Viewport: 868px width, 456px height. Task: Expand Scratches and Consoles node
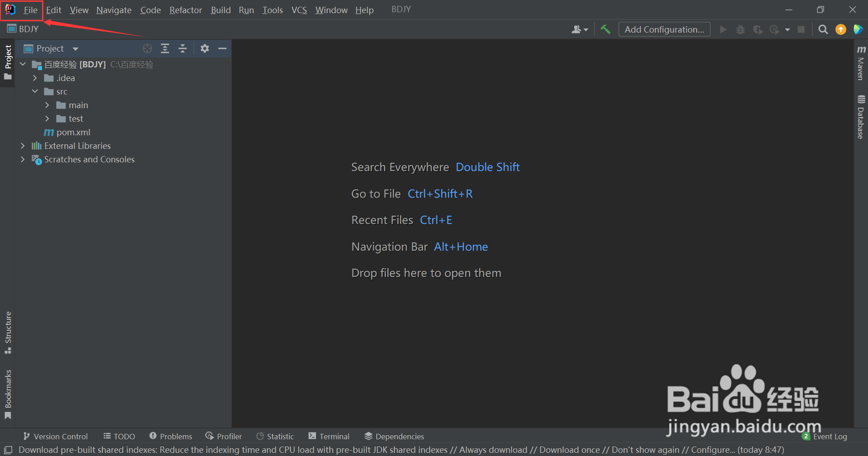(x=23, y=159)
